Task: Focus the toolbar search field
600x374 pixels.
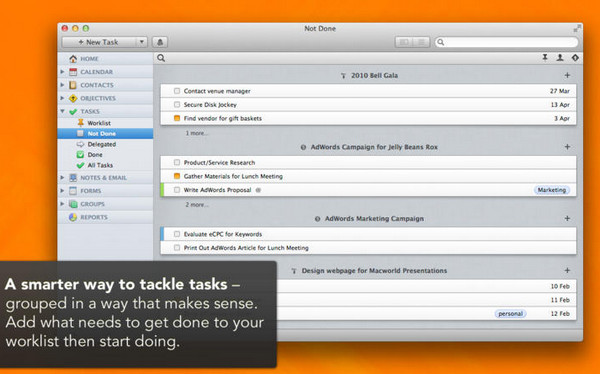Action: point(507,42)
